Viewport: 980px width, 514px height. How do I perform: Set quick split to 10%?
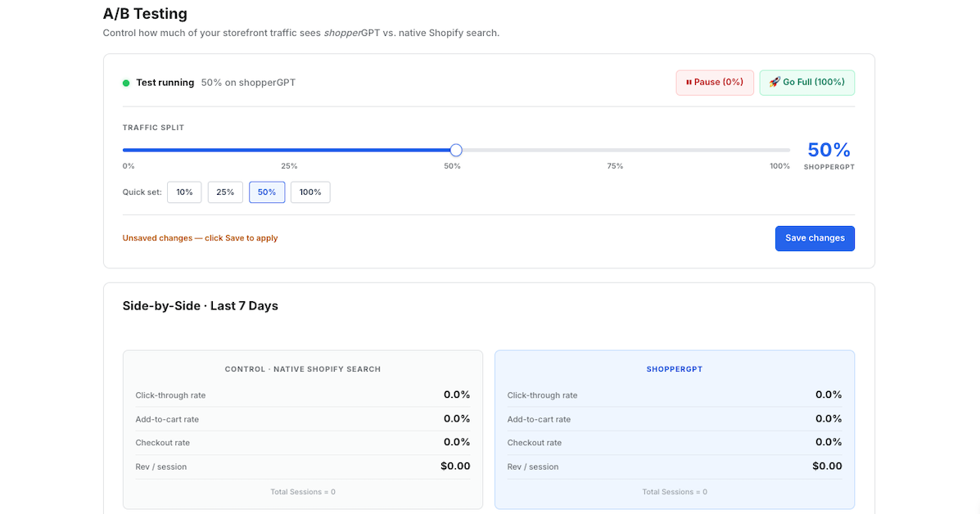(184, 192)
